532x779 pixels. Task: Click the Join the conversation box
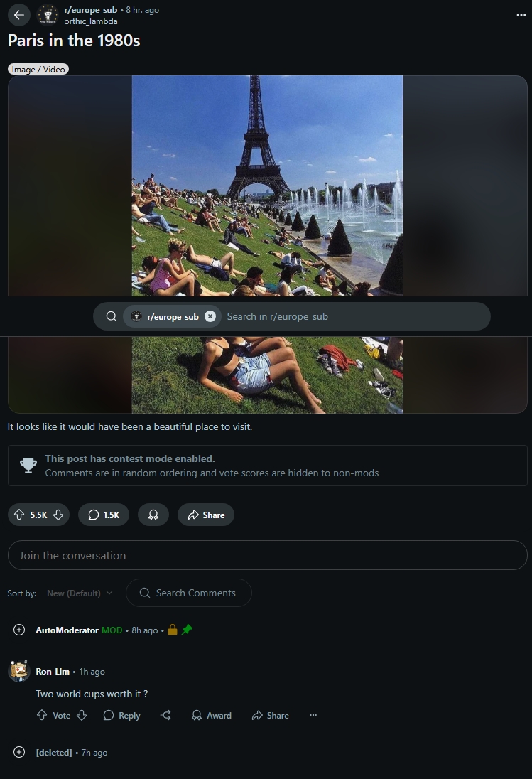pos(268,555)
